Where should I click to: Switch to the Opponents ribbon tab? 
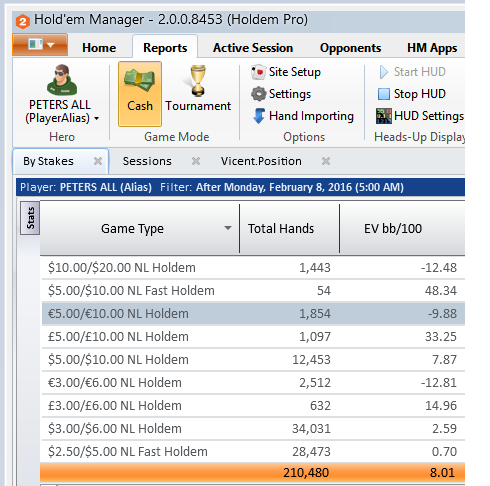pyautogui.click(x=350, y=48)
